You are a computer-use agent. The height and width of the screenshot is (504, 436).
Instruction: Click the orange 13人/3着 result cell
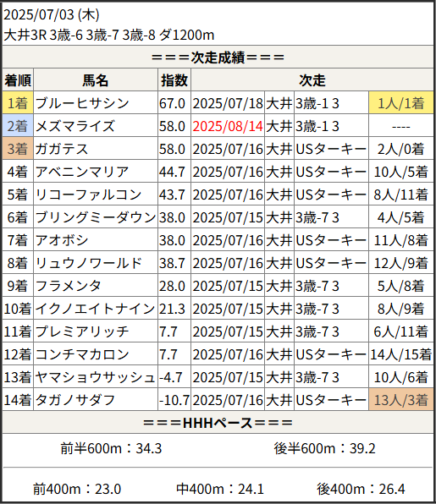401,399
